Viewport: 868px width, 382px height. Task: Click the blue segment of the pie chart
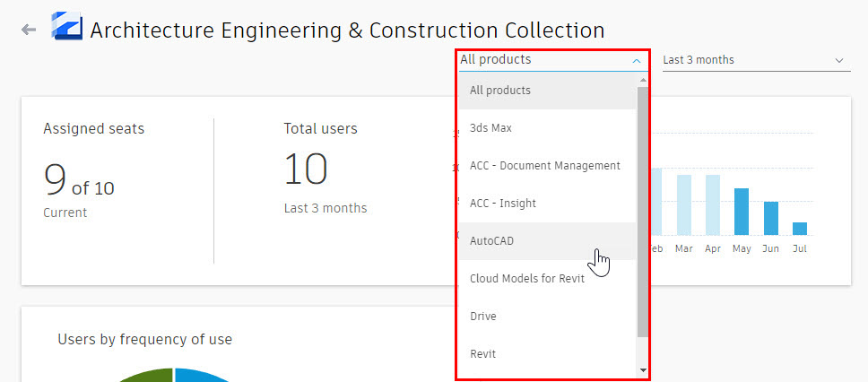[x=200, y=376]
